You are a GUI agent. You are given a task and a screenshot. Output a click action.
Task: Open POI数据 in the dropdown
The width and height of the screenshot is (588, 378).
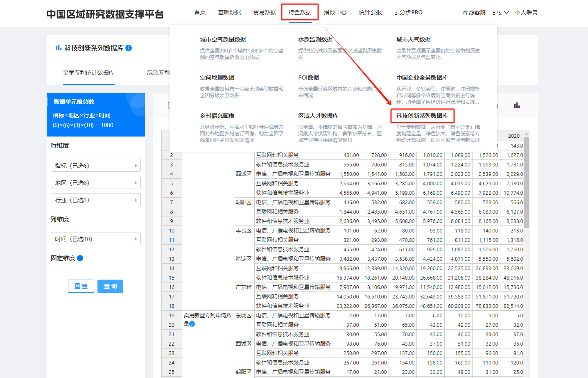(x=309, y=77)
